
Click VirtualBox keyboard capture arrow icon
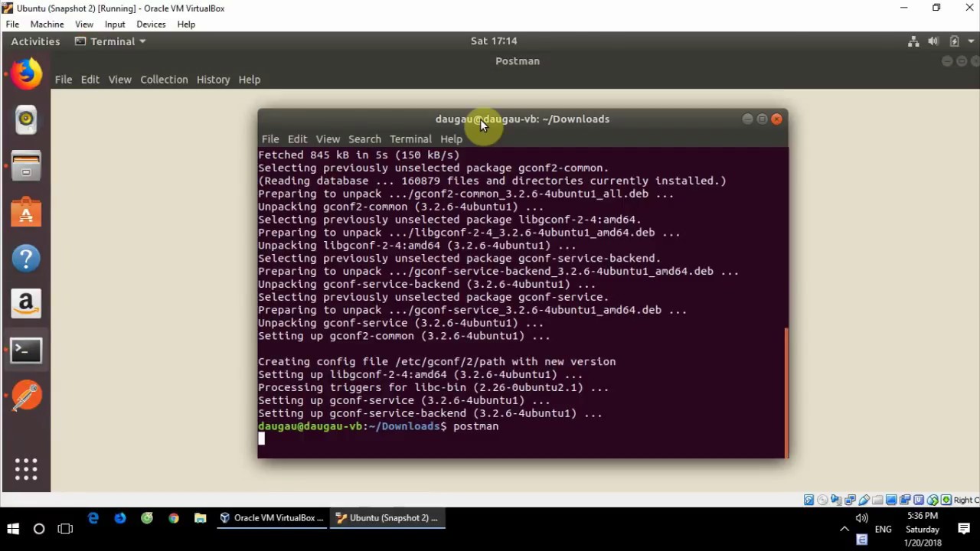click(946, 500)
